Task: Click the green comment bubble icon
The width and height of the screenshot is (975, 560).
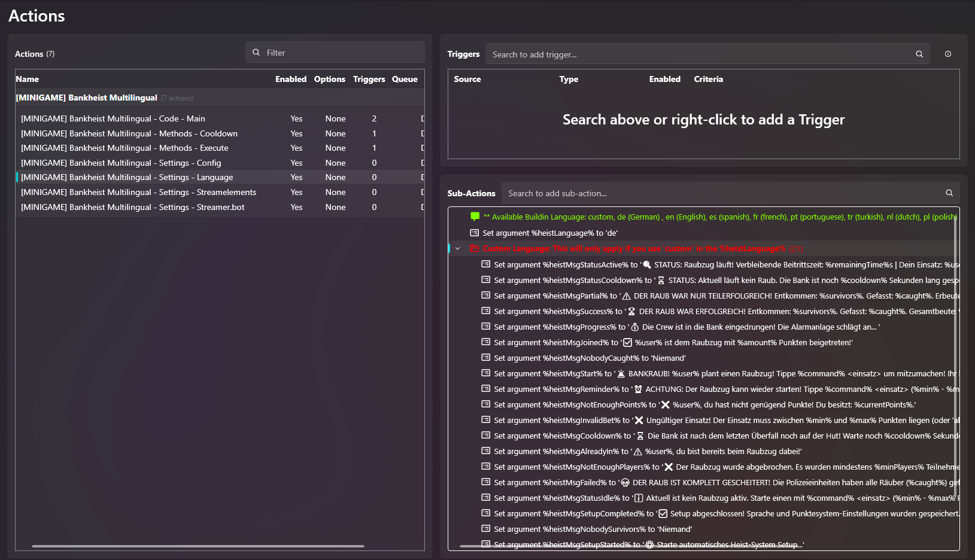Action: [475, 217]
